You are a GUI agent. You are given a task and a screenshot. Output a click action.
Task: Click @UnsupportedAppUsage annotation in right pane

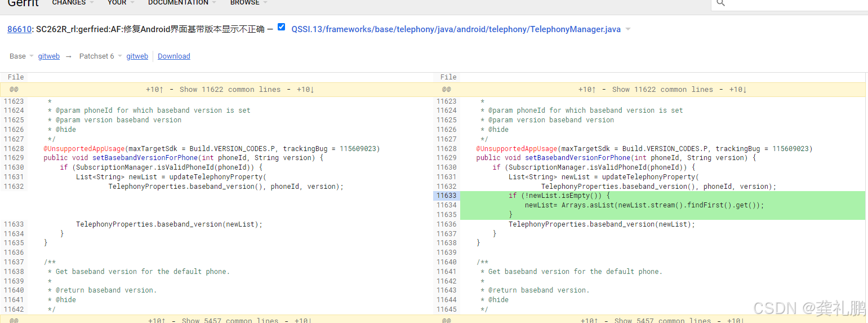[x=517, y=148]
